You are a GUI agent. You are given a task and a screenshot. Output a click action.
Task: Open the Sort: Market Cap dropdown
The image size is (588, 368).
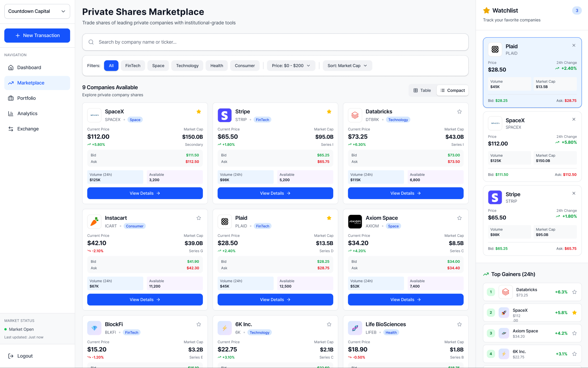click(347, 65)
